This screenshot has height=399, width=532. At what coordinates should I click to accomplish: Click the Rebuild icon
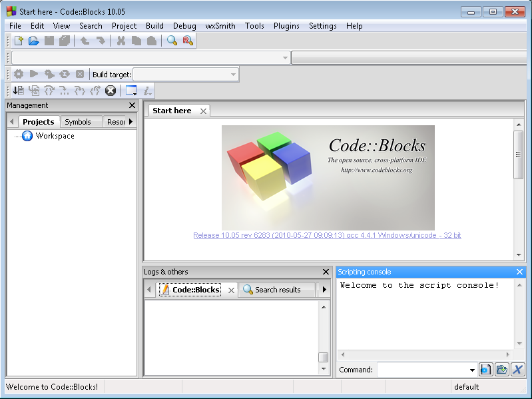click(65, 74)
